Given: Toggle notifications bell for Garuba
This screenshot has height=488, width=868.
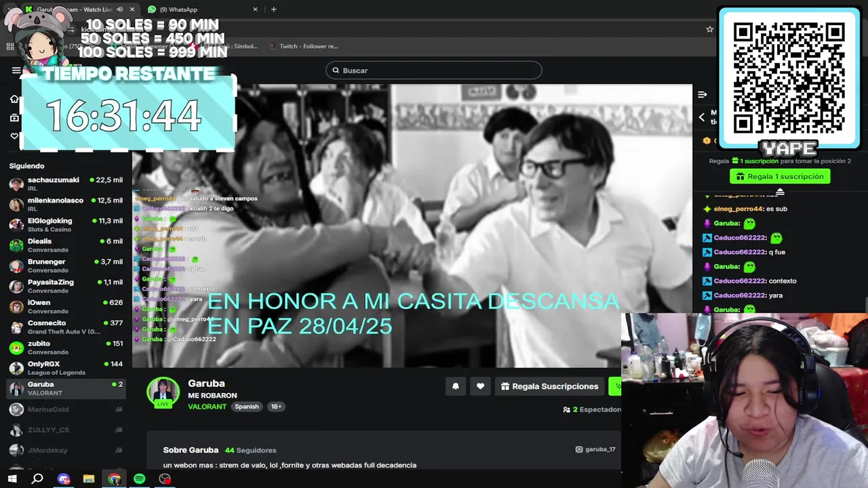Looking at the screenshot, I should point(456,386).
